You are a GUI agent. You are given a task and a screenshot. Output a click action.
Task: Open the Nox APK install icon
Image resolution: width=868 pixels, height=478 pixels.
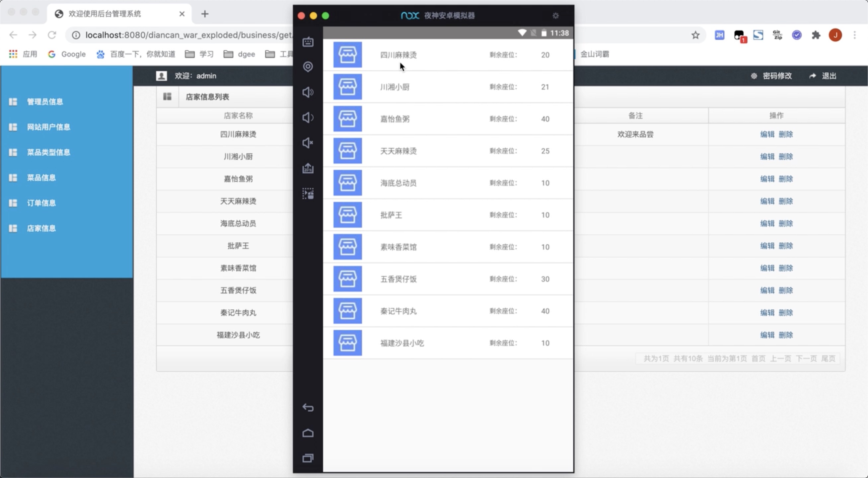pos(308,168)
